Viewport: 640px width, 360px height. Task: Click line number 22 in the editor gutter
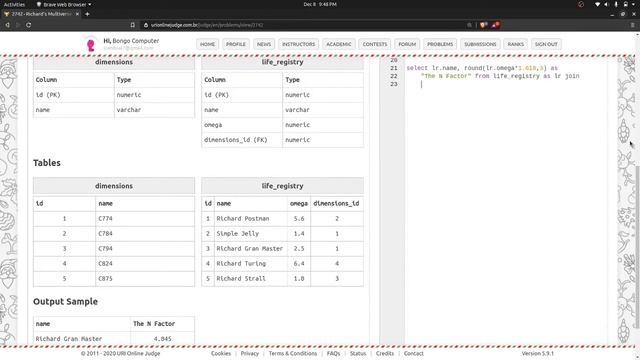pyautogui.click(x=393, y=76)
